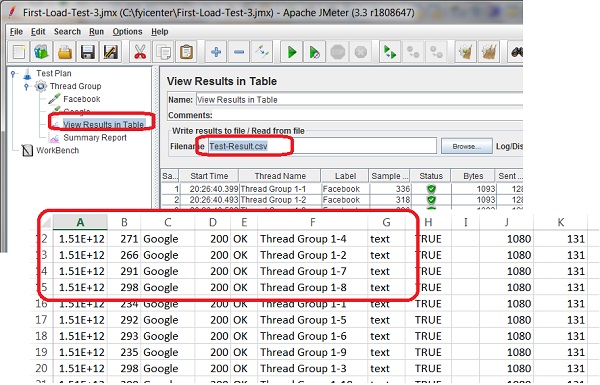Click the Remote Stop All icon
Viewport: 600px width, 385px height.
pyautogui.click(x=413, y=52)
